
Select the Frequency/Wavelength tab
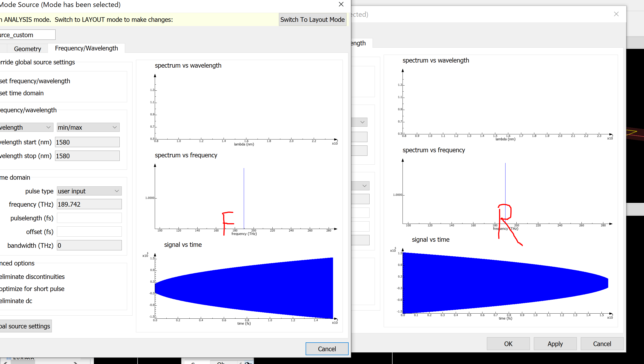pos(86,48)
